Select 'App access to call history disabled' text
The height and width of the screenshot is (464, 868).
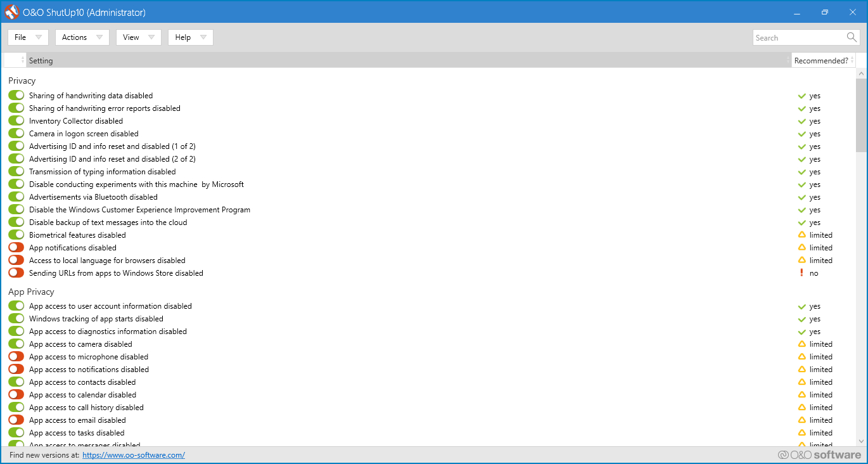tap(86, 408)
